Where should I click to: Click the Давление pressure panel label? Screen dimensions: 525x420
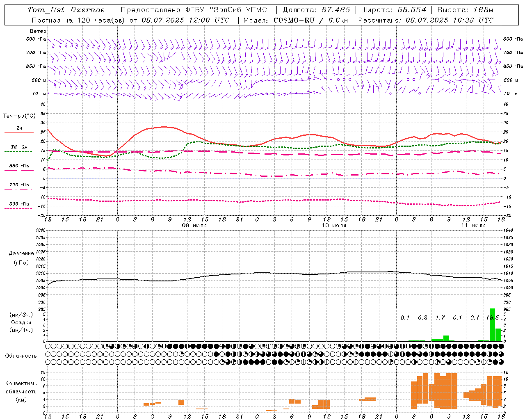(21, 253)
